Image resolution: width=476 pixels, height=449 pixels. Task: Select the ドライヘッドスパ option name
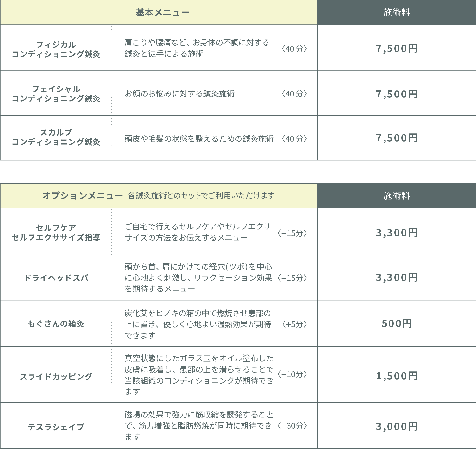click(56, 278)
